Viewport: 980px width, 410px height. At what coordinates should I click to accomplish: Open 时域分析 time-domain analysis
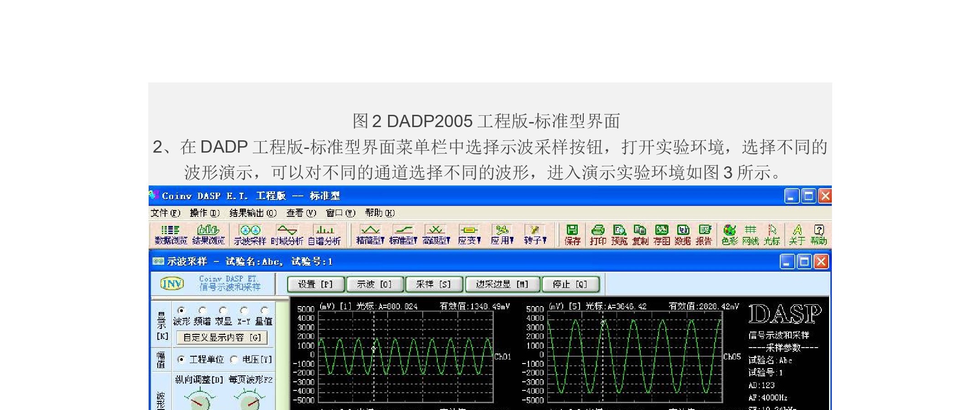click(287, 235)
